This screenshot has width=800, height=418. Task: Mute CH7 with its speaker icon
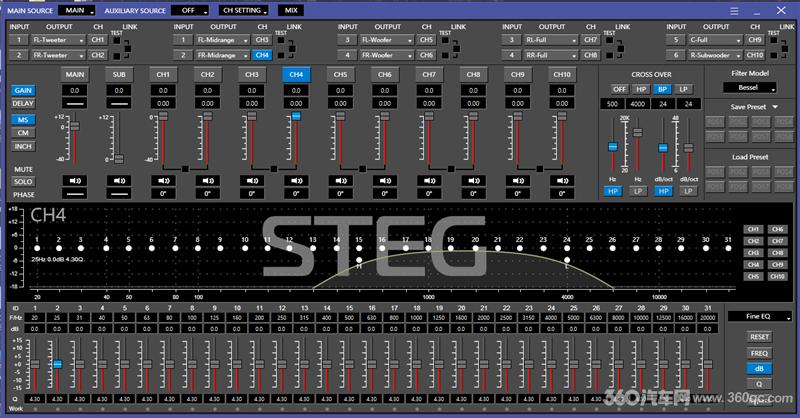click(429, 181)
